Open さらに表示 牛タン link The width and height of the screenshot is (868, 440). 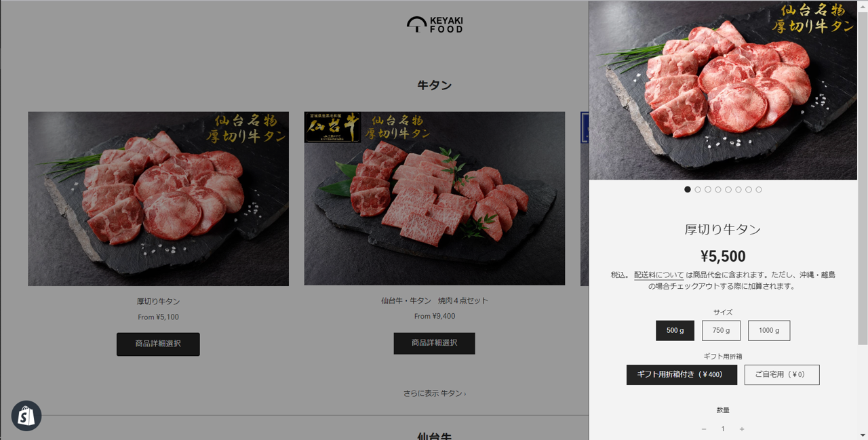click(x=435, y=393)
